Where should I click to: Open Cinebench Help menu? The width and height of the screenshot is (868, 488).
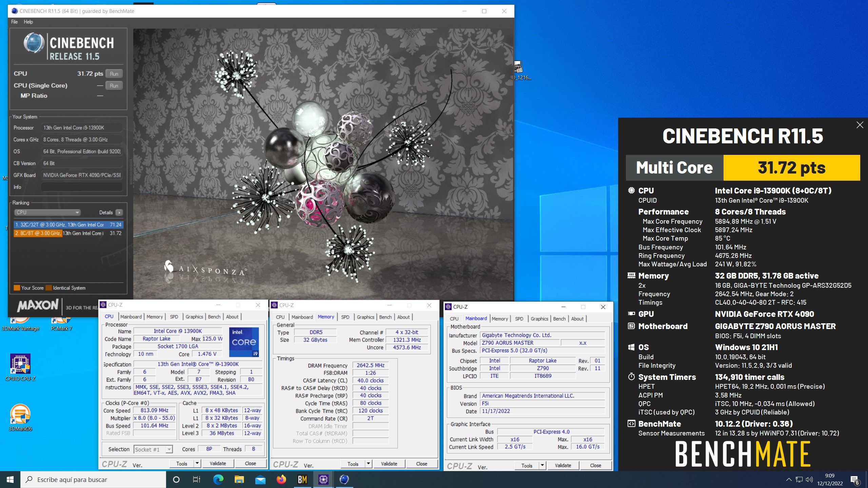point(28,22)
